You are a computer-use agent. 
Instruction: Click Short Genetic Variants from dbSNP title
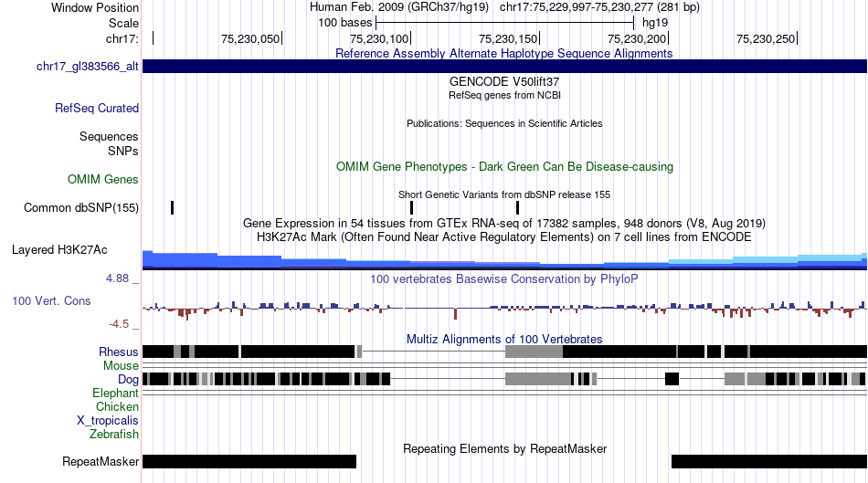tap(504, 194)
